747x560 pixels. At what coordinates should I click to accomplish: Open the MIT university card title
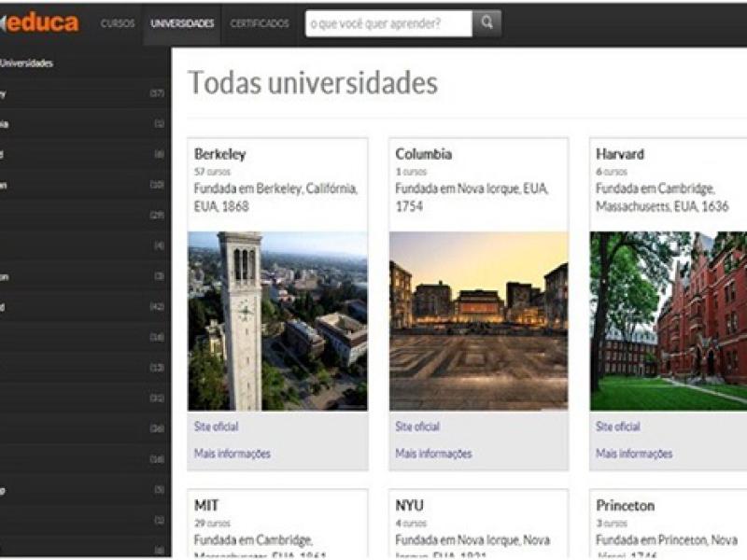[x=206, y=505]
